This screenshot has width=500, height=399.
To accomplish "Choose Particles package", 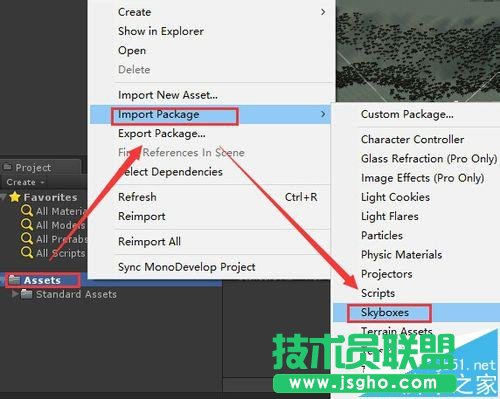I will [417, 236].
